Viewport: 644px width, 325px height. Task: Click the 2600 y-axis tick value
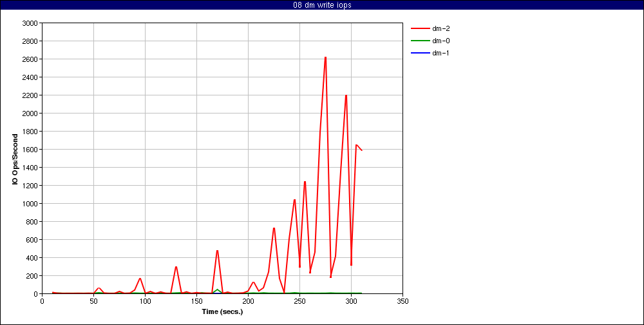pos(30,59)
